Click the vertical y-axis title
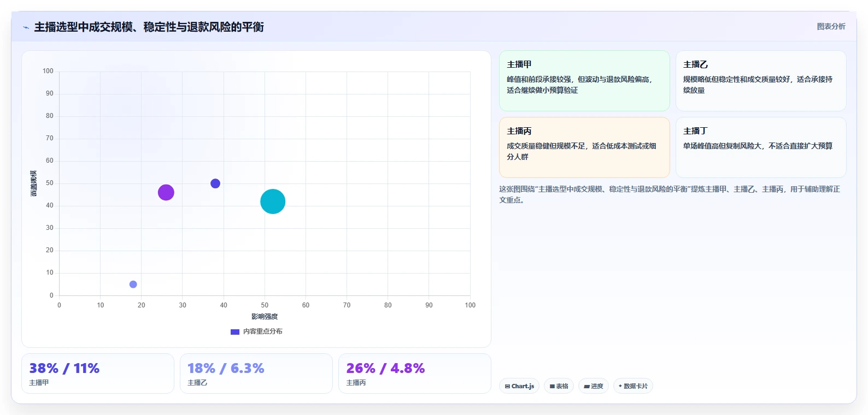This screenshot has height=415, width=868. coord(34,183)
